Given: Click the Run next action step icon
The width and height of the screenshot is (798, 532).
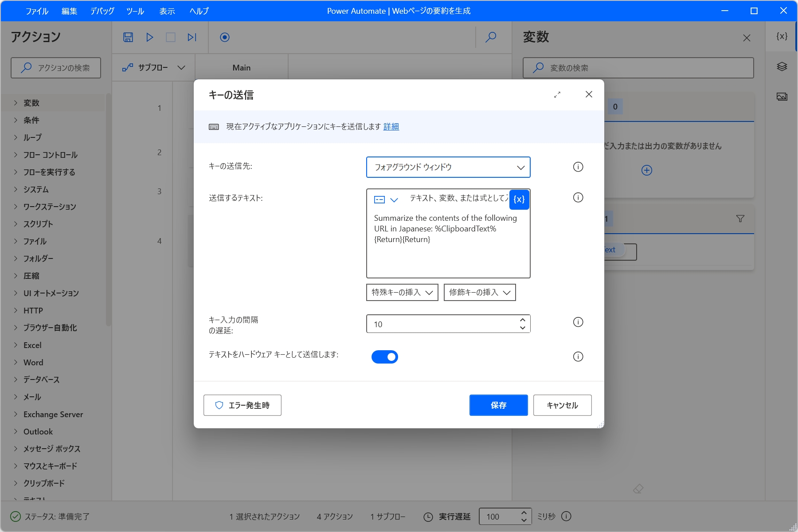Looking at the screenshot, I should 192,37.
